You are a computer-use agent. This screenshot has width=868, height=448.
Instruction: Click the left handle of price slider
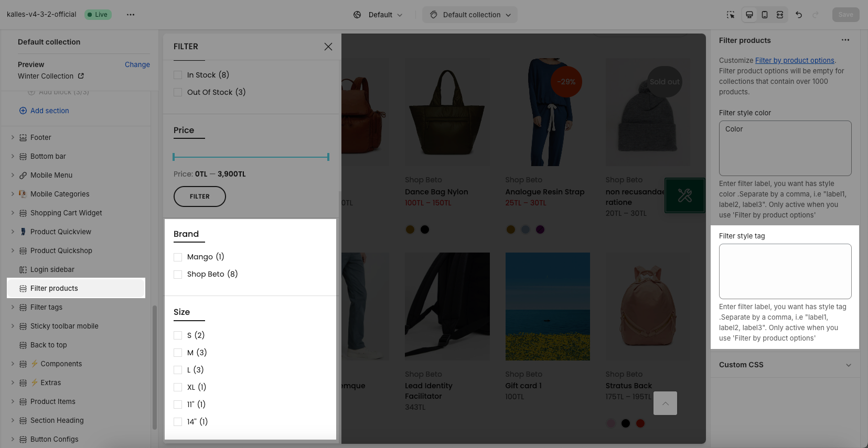[174, 157]
